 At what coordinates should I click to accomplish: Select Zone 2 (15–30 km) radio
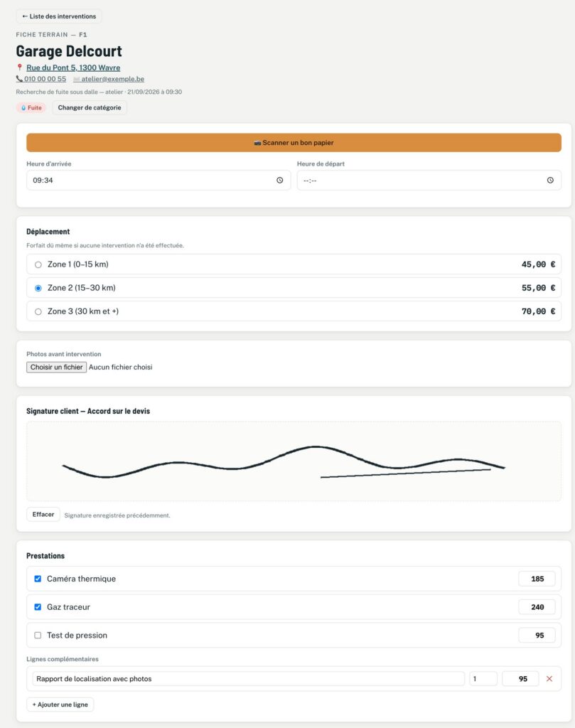click(x=38, y=289)
